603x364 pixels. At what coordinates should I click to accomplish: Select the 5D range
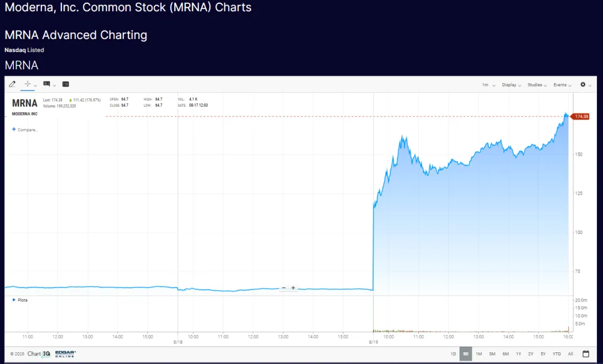click(x=466, y=354)
